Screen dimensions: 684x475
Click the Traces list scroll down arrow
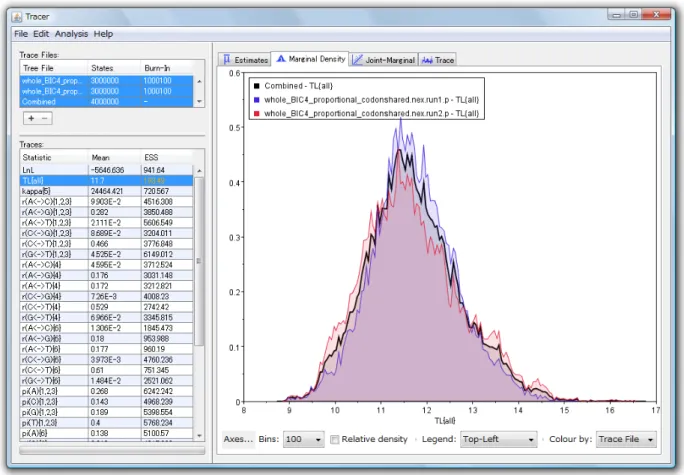click(x=199, y=435)
